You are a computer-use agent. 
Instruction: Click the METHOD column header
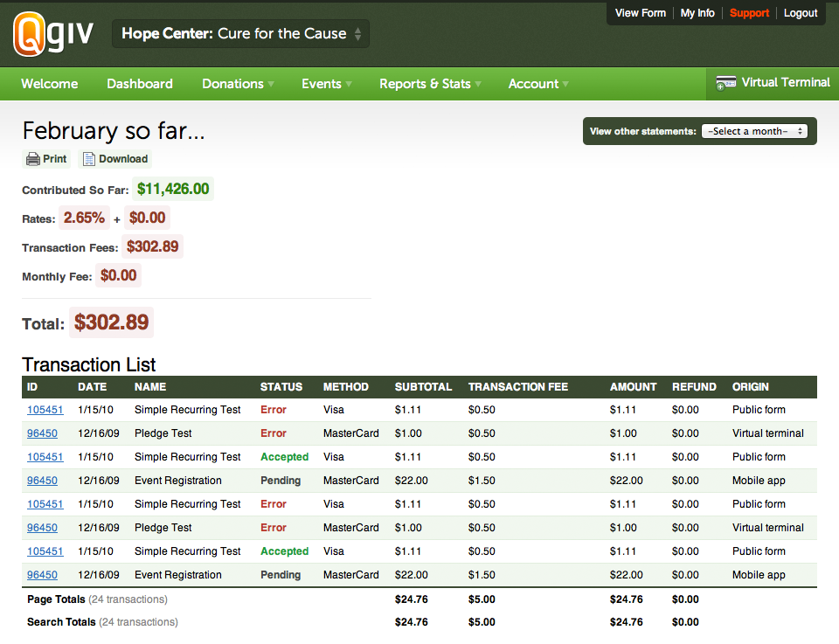coord(346,387)
